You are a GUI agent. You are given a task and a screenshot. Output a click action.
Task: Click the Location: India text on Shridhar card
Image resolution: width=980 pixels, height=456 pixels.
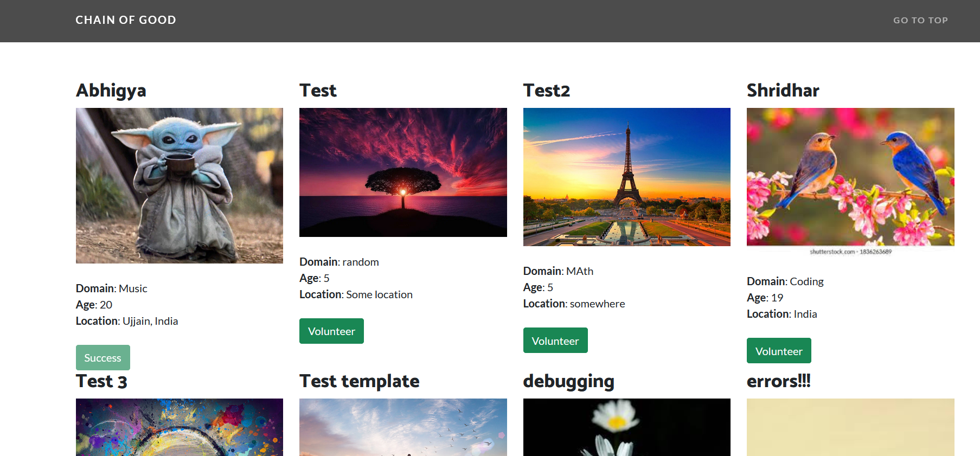coord(782,314)
